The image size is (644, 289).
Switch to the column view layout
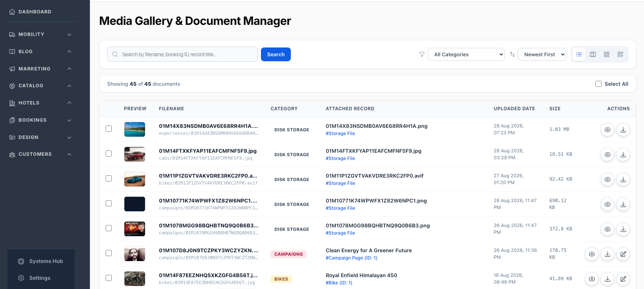click(593, 54)
